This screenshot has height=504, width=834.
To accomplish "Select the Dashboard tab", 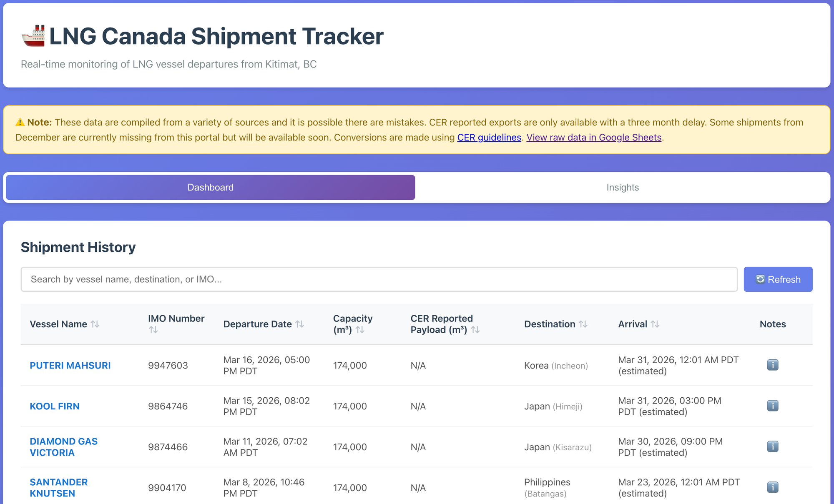I will click(211, 188).
